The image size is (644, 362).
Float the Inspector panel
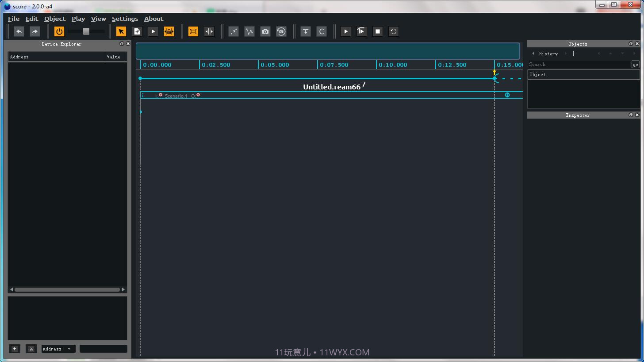point(631,115)
